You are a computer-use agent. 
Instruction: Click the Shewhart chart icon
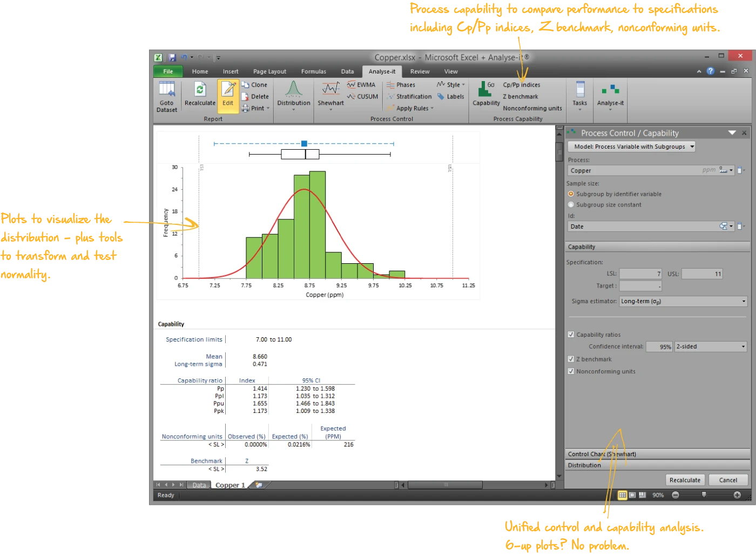coord(330,93)
